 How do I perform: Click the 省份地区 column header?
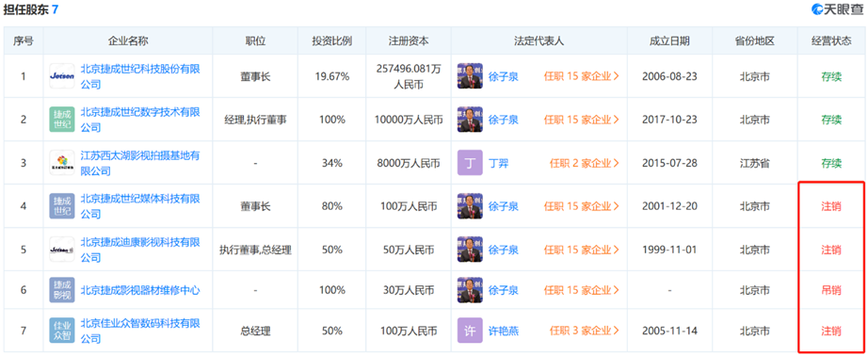pos(754,41)
